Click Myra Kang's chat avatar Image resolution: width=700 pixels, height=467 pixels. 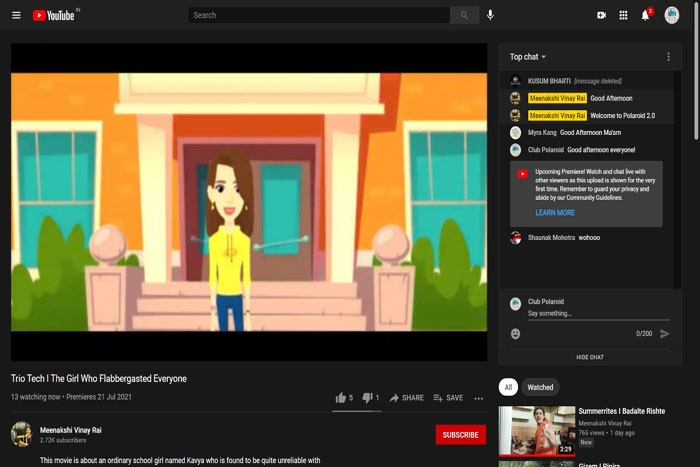pyautogui.click(x=515, y=133)
